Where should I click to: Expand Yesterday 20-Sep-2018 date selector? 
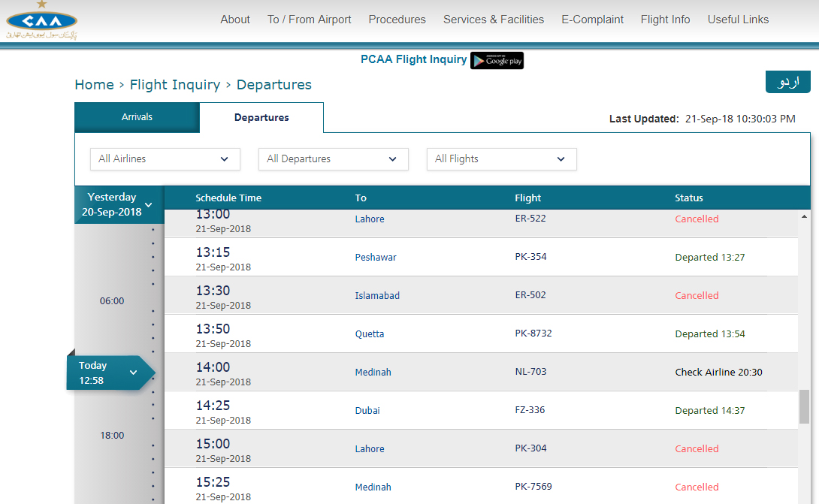coord(119,205)
